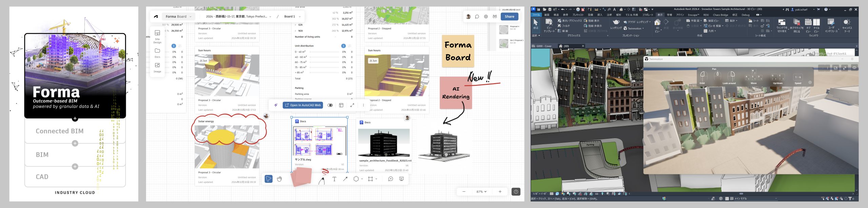Open the Enscape ribbon tab
Image resolution: width=868 pixels, height=208 pixels.
[x=693, y=15]
